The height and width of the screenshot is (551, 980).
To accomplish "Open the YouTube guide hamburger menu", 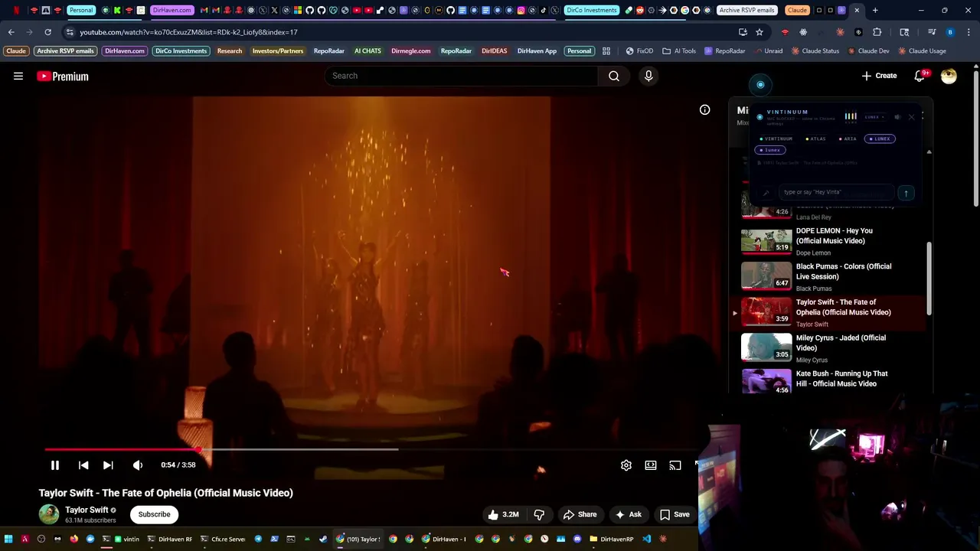I will [18, 76].
